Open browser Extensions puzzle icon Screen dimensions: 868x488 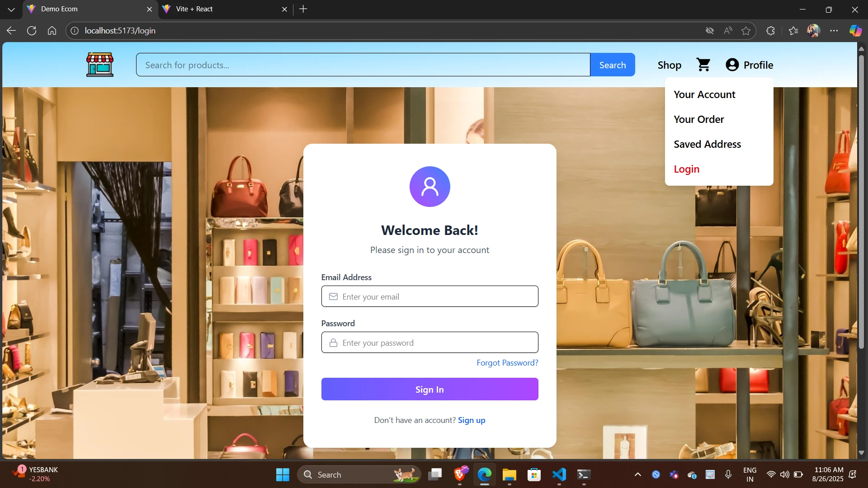tap(771, 30)
